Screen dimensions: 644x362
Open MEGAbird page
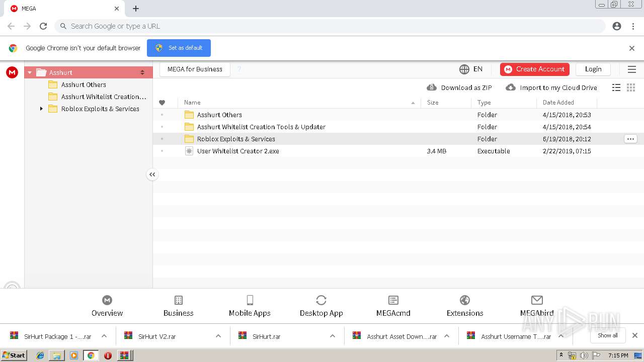pos(537,306)
